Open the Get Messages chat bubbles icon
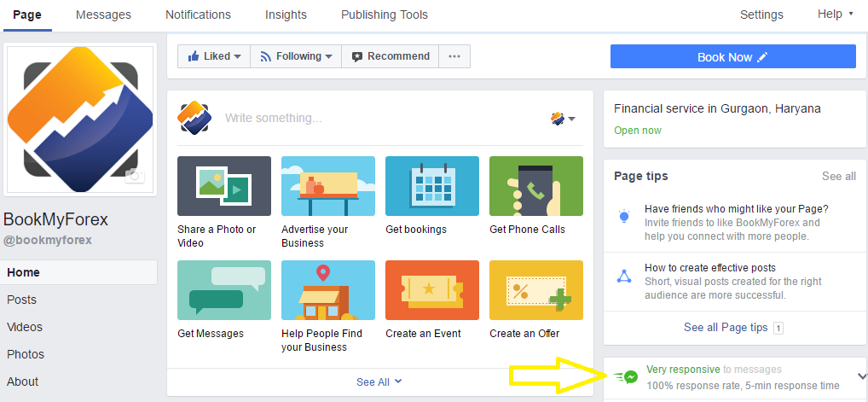868x402 pixels. pyautogui.click(x=224, y=290)
